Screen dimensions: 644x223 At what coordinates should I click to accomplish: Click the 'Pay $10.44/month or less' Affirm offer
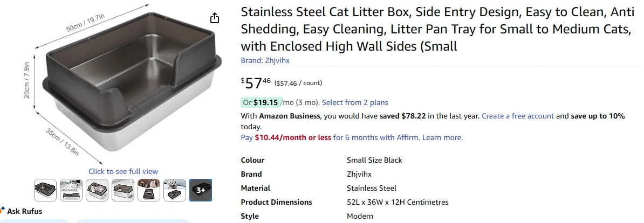coord(286,137)
